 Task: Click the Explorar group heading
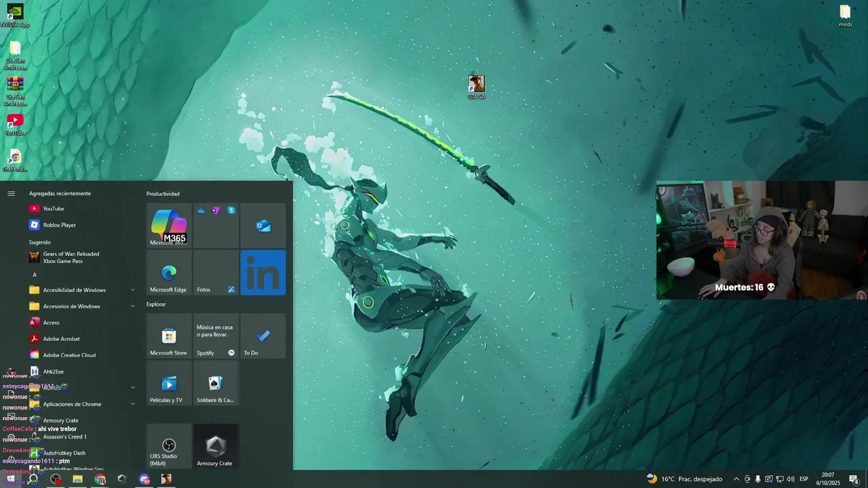156,304
